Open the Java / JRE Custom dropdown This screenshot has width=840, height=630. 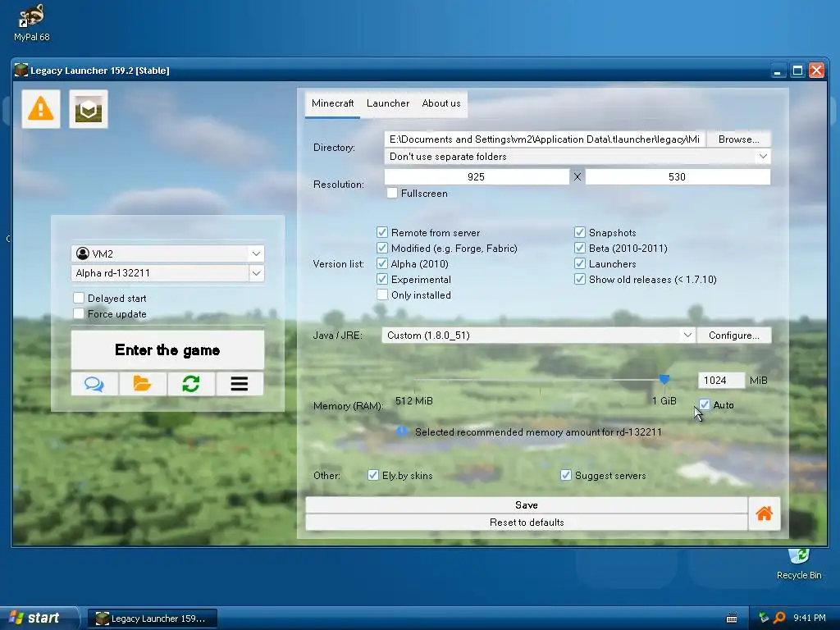tap(687, 336)
